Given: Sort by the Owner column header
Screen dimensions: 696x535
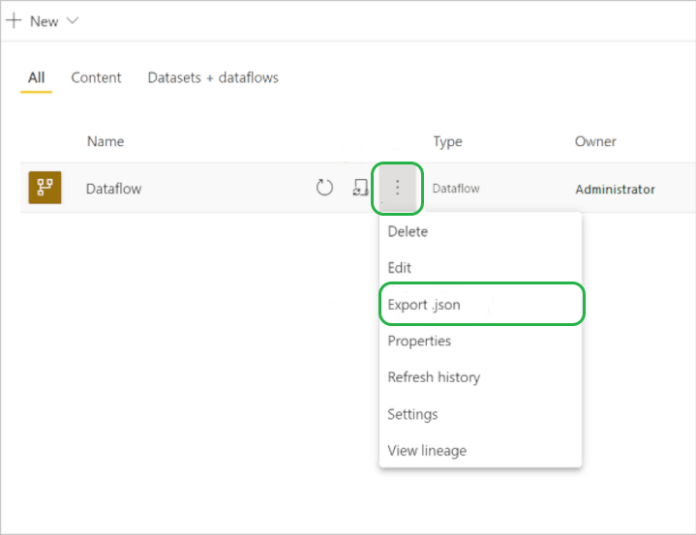Looking at the screenshot, I should tap(595, 142).
